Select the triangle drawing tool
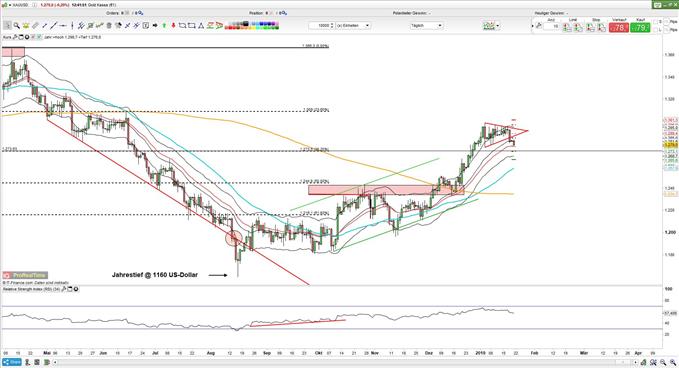Image resolution: width=679 pixels, height=368 pixels. coord(201,26)
